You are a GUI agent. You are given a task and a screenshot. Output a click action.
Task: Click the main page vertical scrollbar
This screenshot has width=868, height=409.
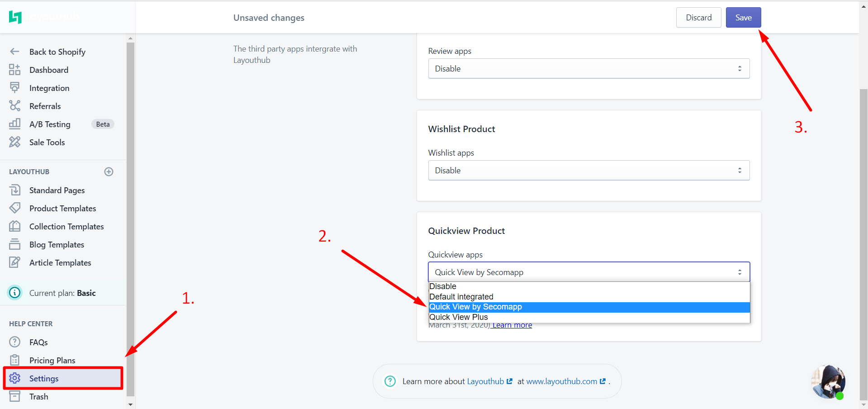pyautogui.click(x=863, y=244)
